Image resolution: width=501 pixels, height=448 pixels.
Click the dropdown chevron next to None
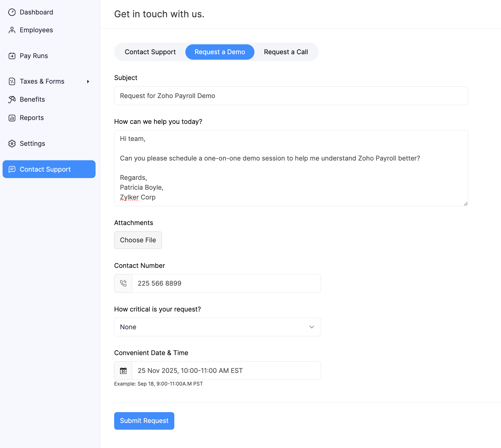pyautogui.click(x=311, y=327)
